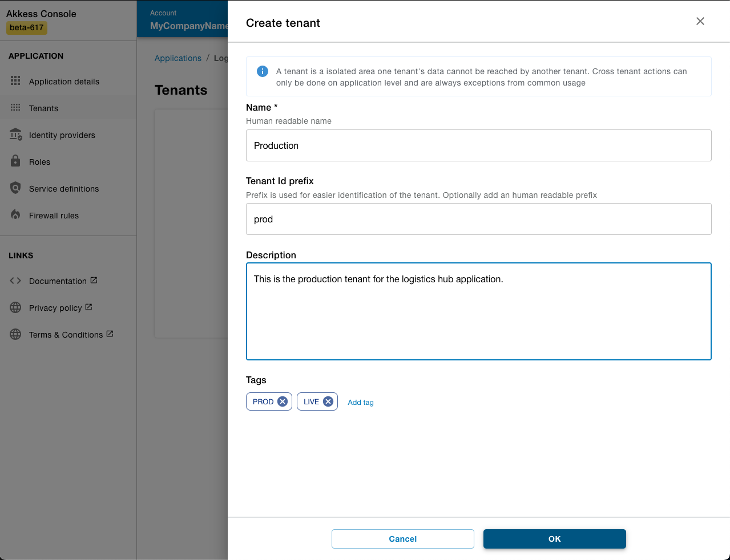This screenshot has height=560, width=730.
Task: Dismiss the Create tenant dialog
Action: tap(700, 21)
